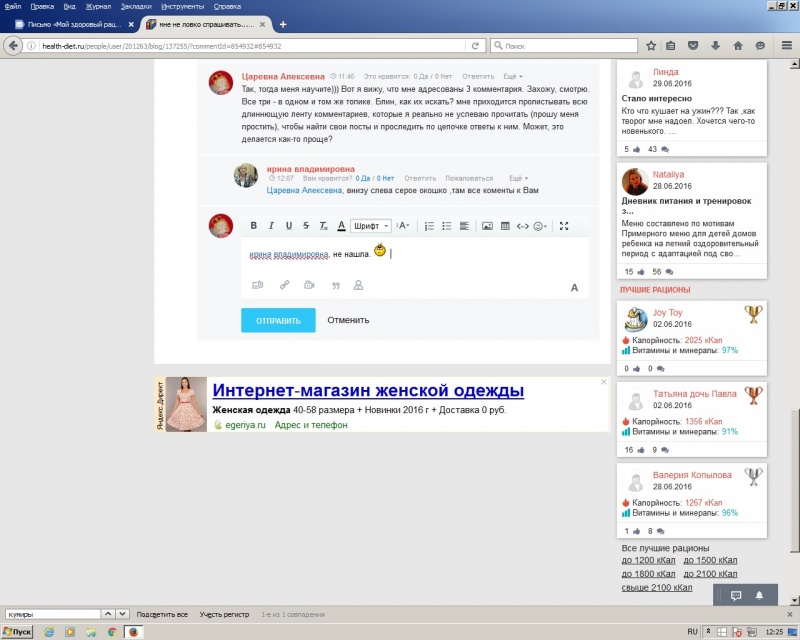Expand 'Ещё' menu on Царевна Алексевна's comment
The image size is (800, 640).
point(512,76)
